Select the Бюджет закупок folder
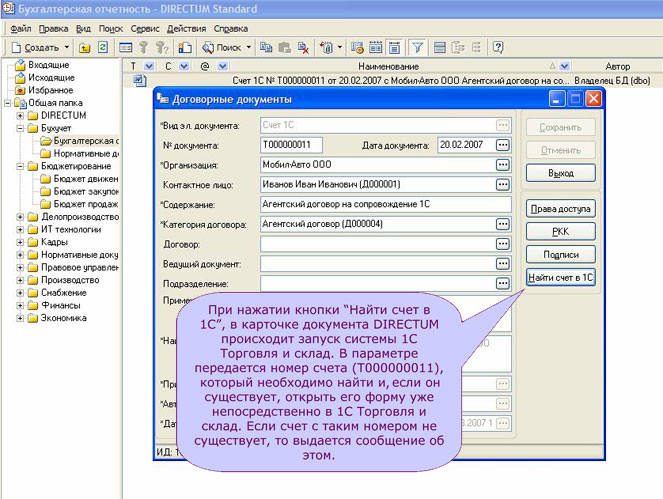663x499 pixels. point(79,192)
